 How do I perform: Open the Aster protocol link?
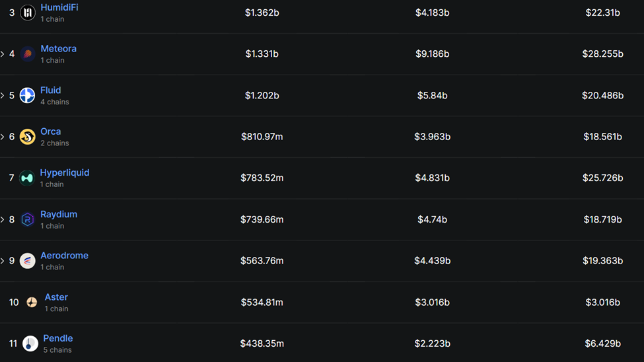pos(56,297)
